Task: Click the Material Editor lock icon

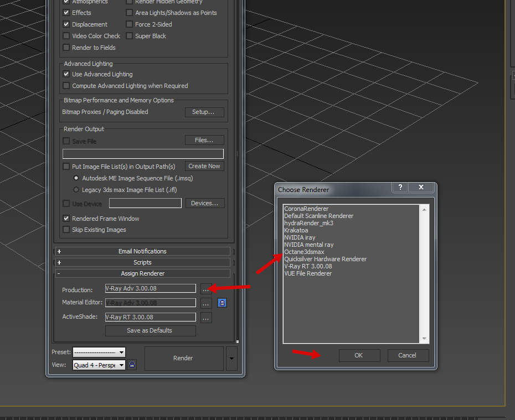Action: click(222, 303)
